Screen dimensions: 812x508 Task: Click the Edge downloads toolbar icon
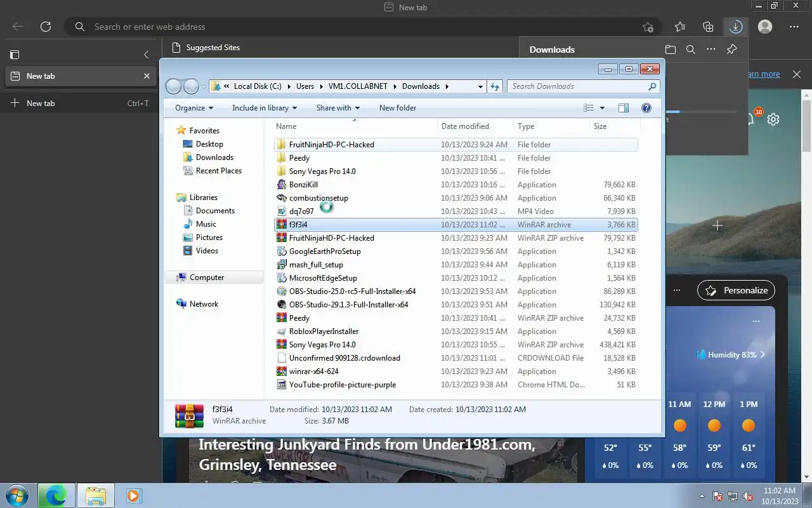click(x=735, y=27)
